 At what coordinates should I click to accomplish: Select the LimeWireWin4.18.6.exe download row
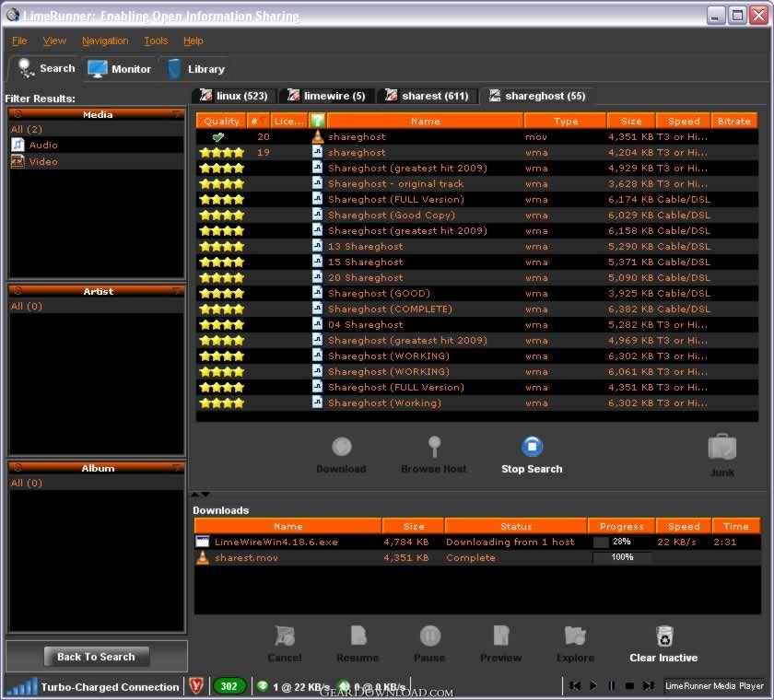click(477, 542)
